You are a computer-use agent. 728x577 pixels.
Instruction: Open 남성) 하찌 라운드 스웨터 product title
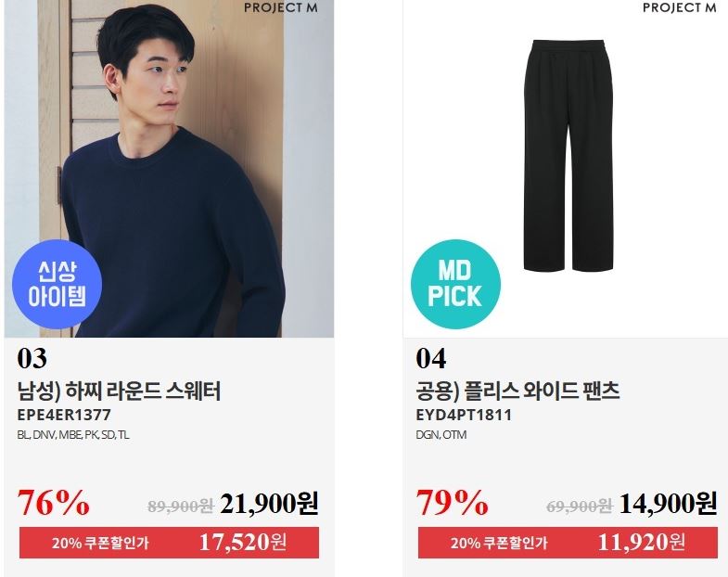pos(119,391)
